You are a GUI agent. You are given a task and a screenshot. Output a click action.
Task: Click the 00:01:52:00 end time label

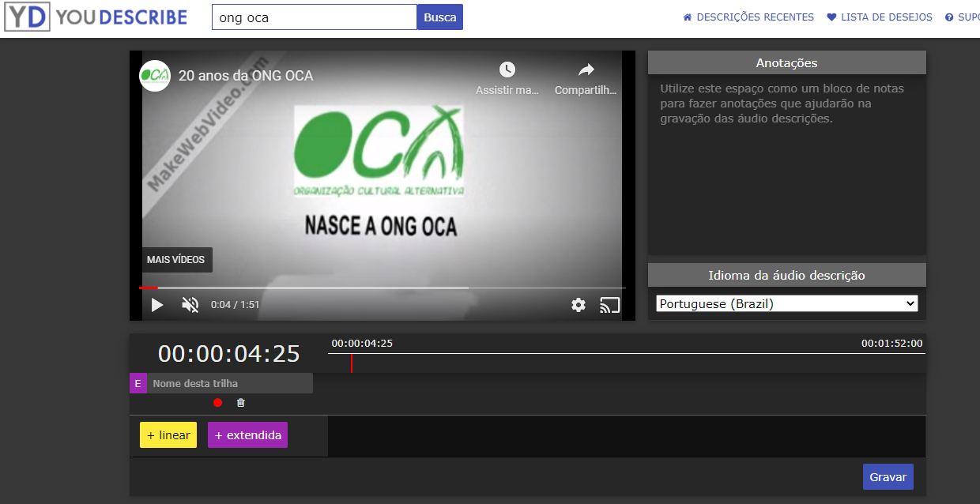coord(891,344)
